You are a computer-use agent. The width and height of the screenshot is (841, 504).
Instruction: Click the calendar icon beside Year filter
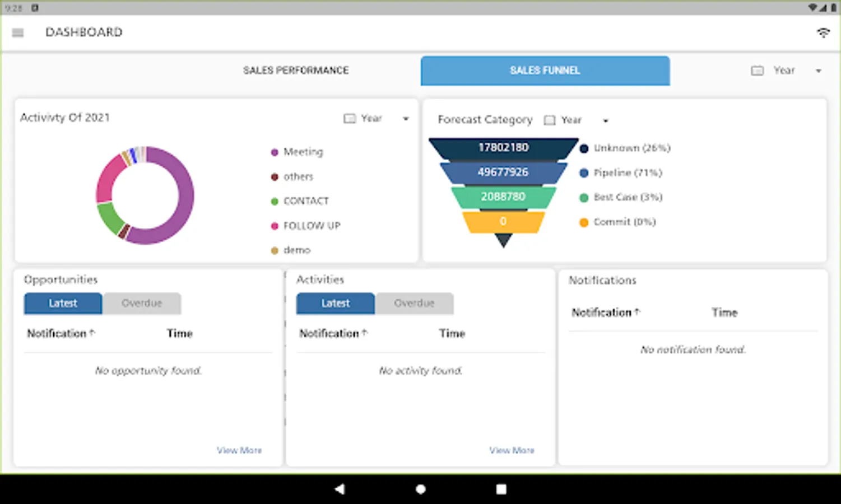[x=756, y=71]
